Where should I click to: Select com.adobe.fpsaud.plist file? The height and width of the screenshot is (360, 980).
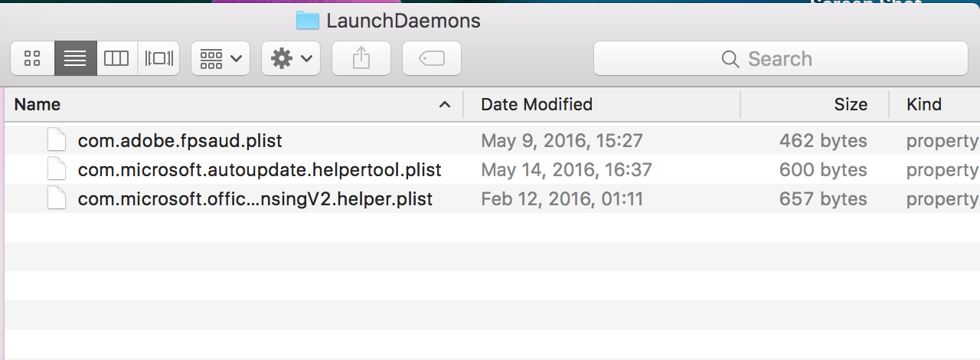point(180,141)
